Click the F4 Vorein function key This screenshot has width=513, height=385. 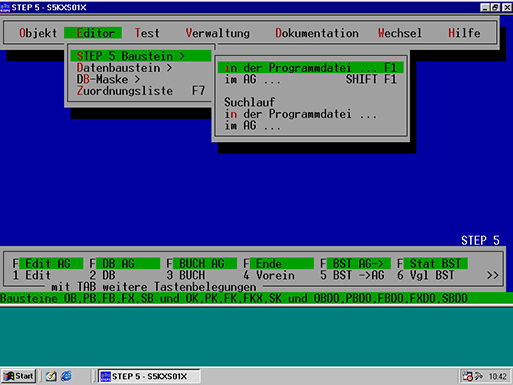pos(269,275)
